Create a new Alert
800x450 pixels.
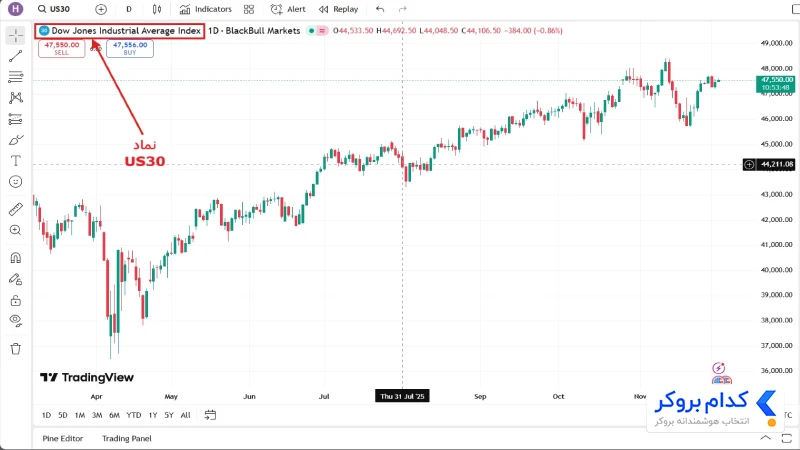coord(288,9)
